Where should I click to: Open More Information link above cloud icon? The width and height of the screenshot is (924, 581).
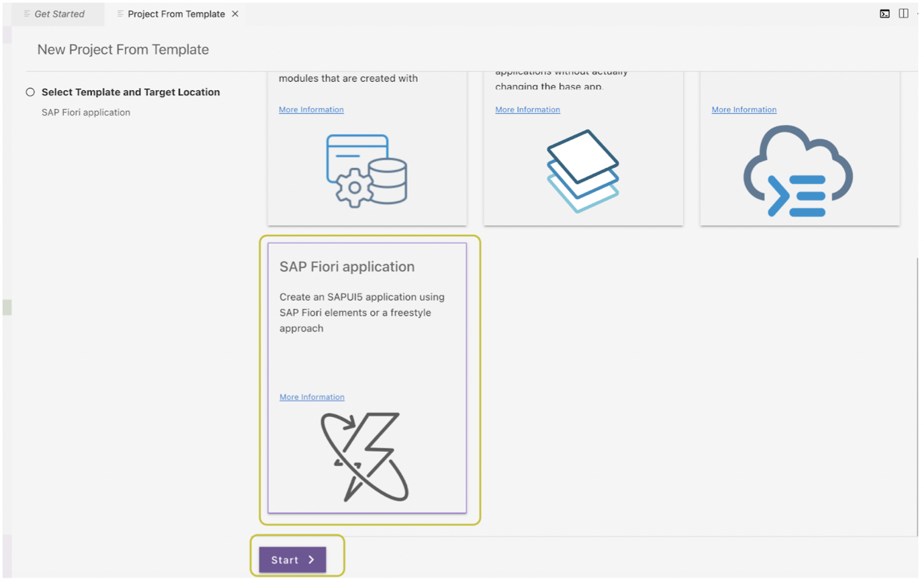[744, 110]
